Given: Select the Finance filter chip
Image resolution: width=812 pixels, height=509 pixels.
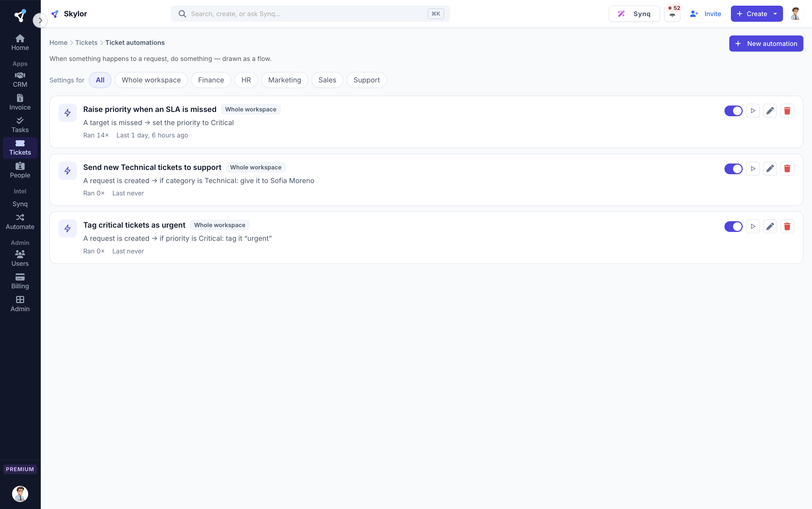Looking at the screenshot, I should pyautogui.click(x=211, y=80).
